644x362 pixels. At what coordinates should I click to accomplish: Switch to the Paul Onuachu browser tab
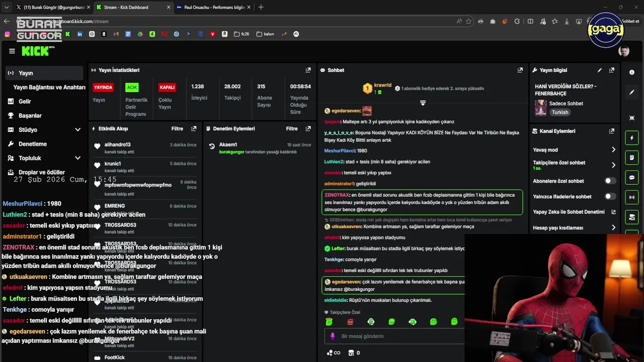[x=213, y=7]
